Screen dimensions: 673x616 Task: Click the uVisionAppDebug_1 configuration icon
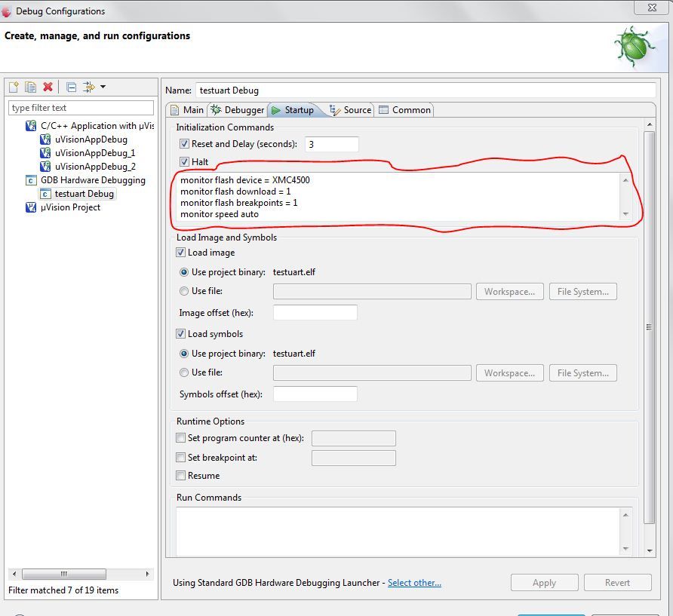(45, 153)
